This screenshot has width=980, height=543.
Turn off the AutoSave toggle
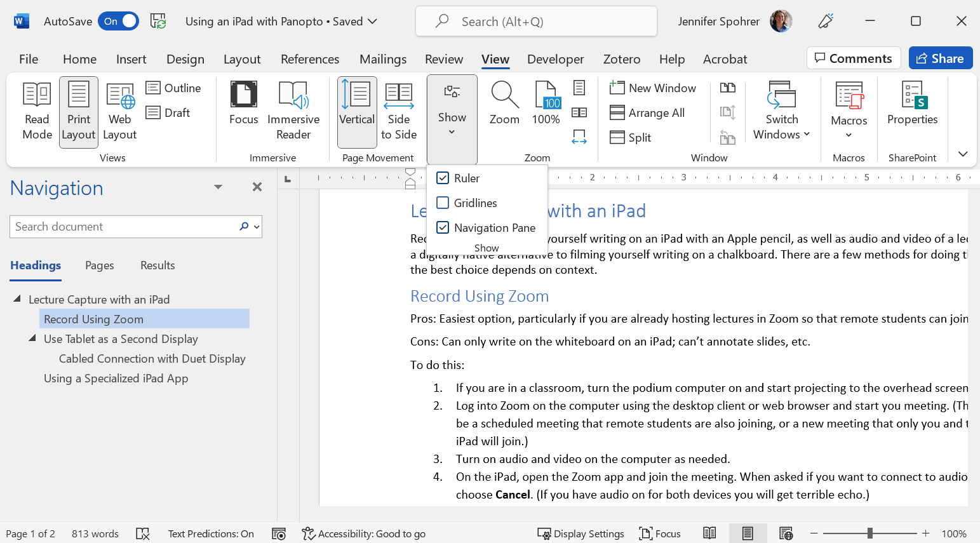(118, 21)
